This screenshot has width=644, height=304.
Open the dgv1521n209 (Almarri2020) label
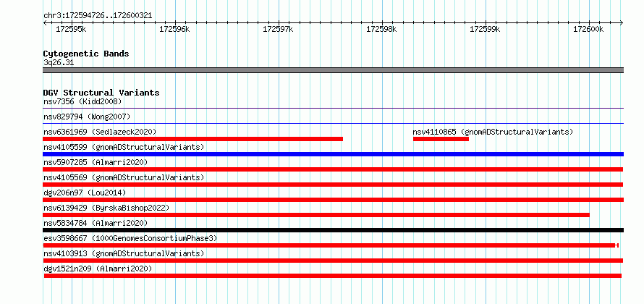(x=98, y=269)
